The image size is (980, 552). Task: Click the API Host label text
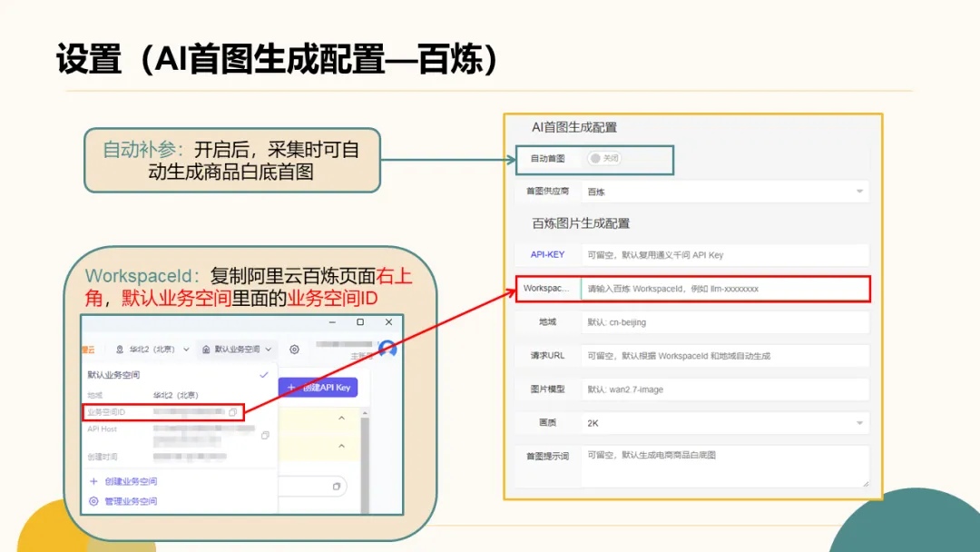tap(102, 429)
